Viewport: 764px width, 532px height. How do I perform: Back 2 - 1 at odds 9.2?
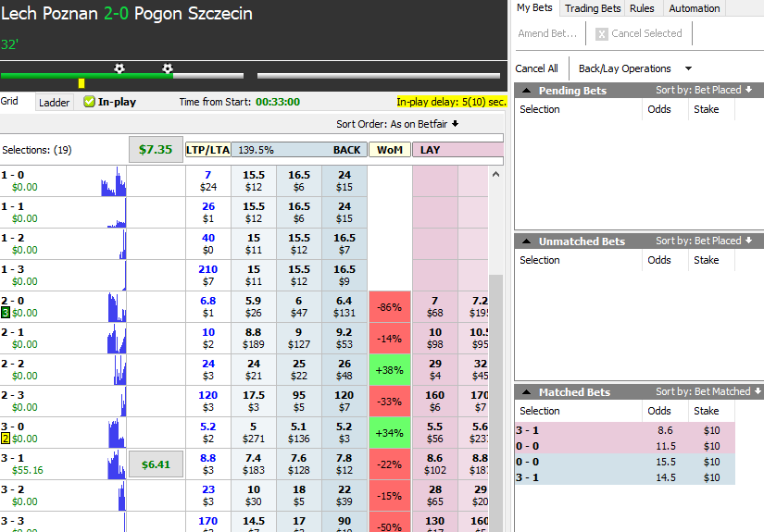coord(344,339)
